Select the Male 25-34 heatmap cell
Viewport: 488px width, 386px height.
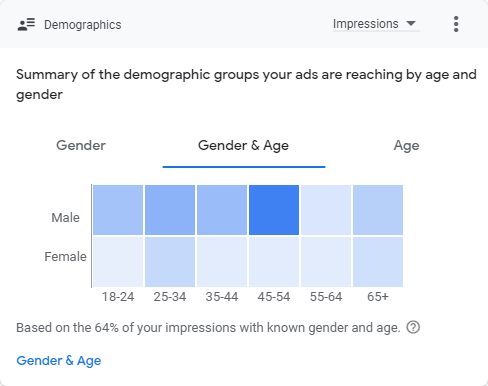coord(170,210)
